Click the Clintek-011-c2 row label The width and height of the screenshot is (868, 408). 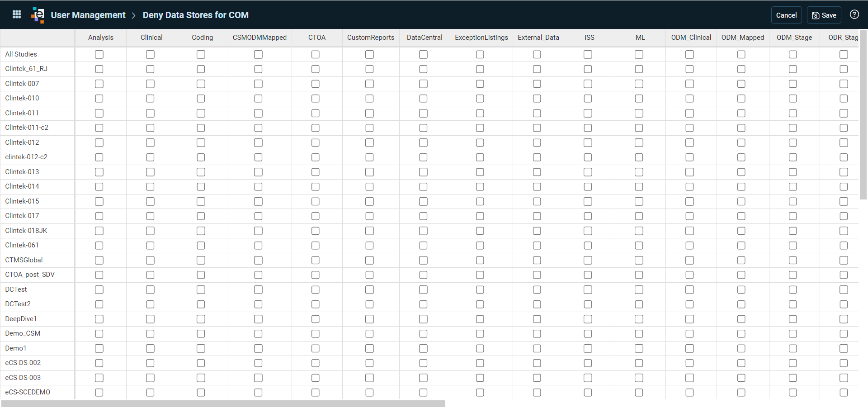coord(27,128)
